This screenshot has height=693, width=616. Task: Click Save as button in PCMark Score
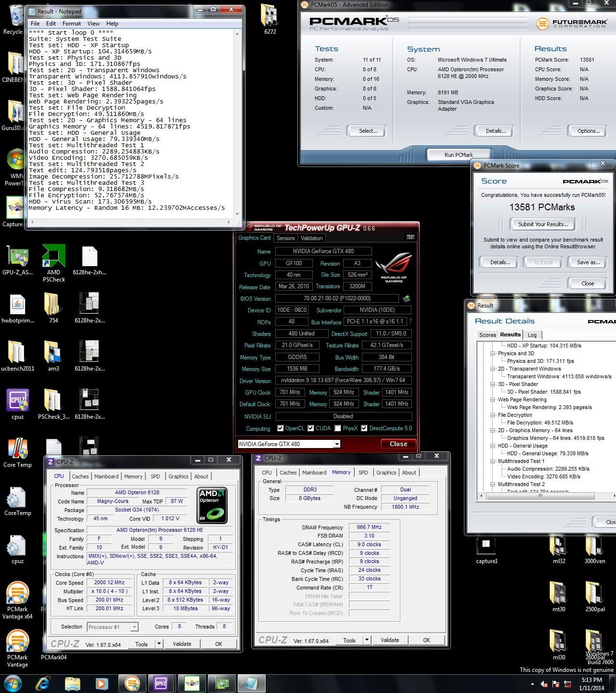pyautogui.click(x=588, y=262)
